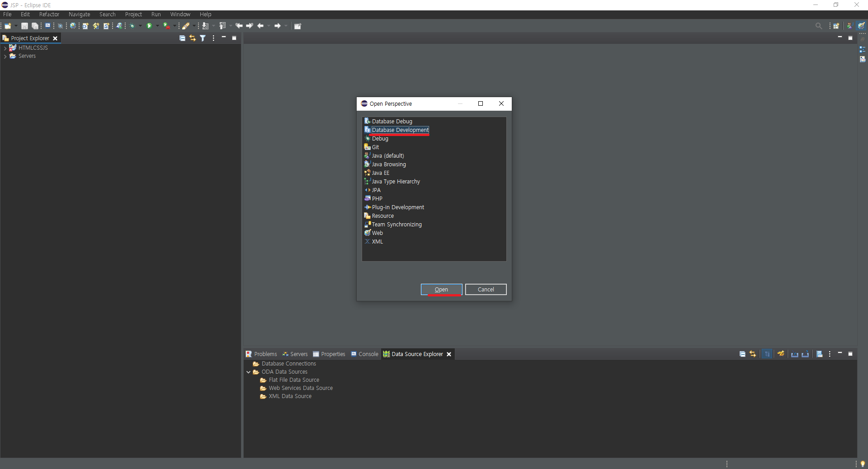Click the Next Annotation toolbar icon
The width and height of the screenshot is (868, 469).
coord(205,26)
